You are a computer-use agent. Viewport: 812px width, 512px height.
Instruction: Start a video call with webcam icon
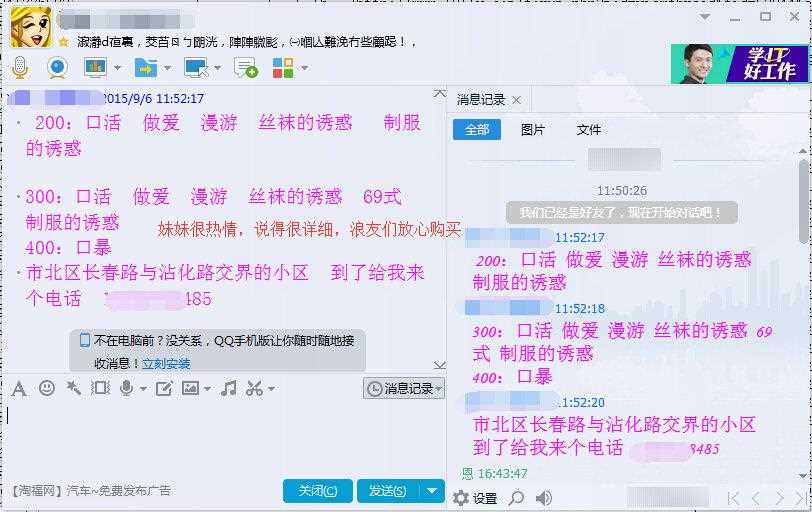pos(57,67)
